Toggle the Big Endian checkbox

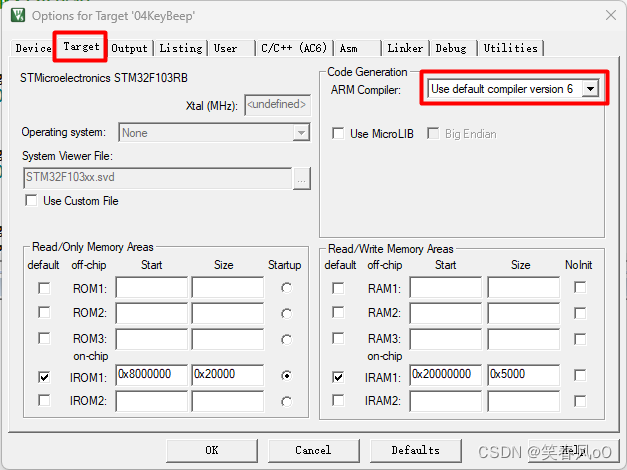433,133
